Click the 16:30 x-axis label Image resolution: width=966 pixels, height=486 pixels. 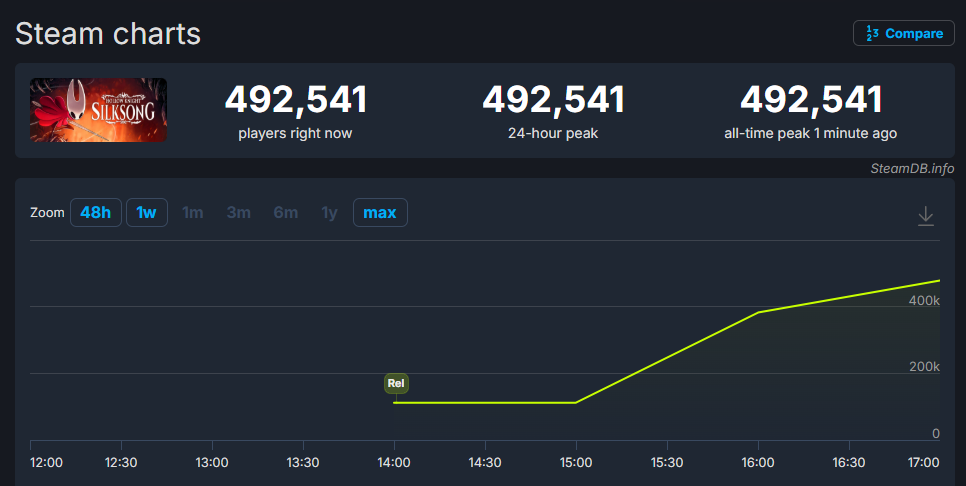coord(849,463)
